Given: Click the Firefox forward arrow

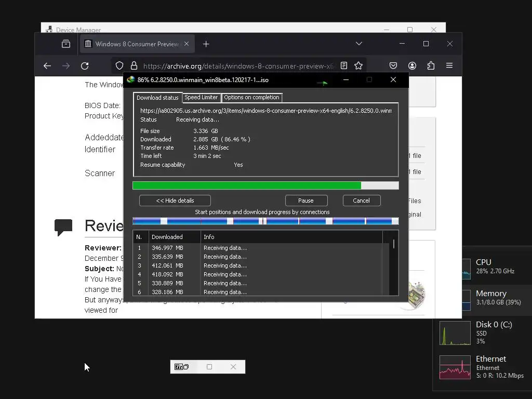Looking at the screenshot, I should 66,66.
